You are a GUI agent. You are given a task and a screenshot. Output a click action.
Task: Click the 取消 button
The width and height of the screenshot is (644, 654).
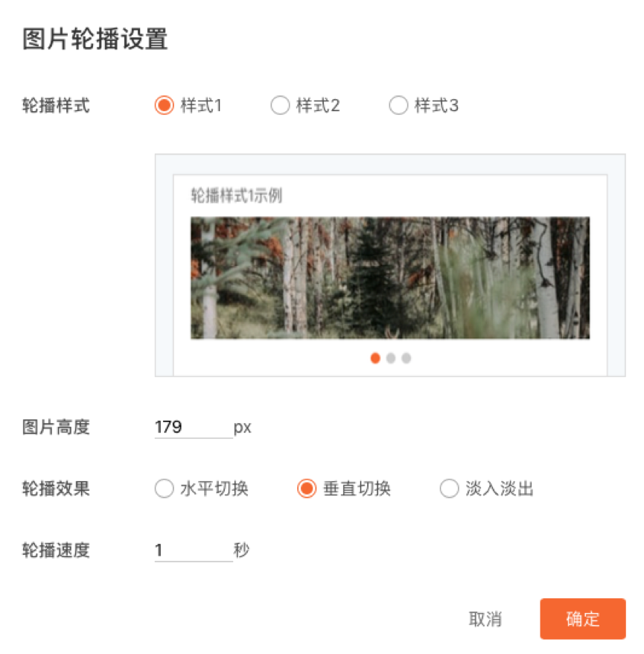(485, 619)
